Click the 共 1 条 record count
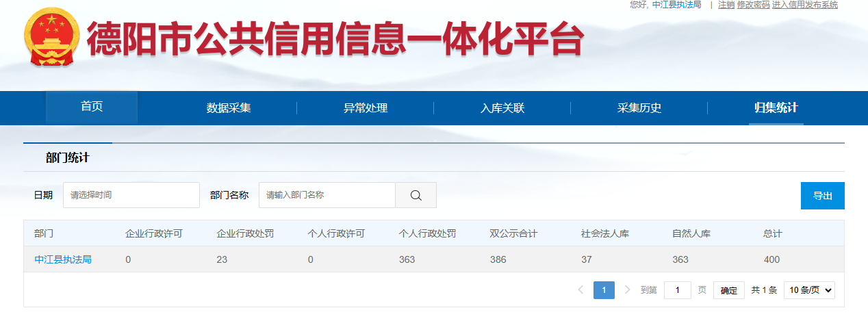The height and width of the screenshot is (334, 868). coord(764,290)
